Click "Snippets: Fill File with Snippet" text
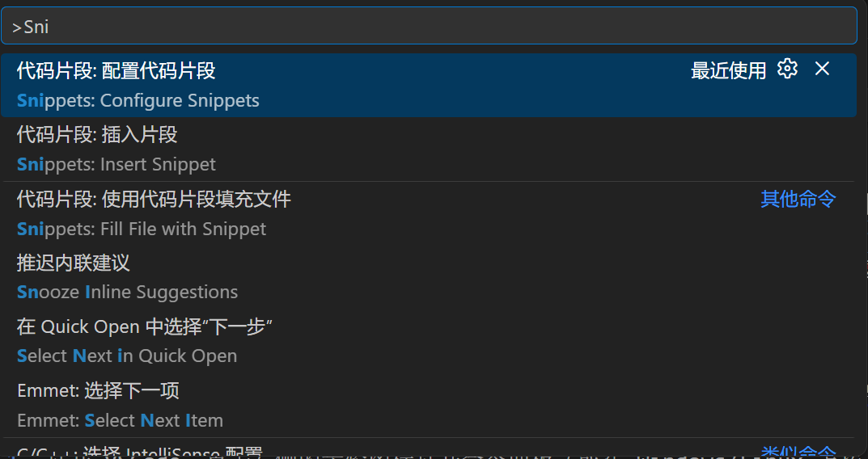 point(142,229)
